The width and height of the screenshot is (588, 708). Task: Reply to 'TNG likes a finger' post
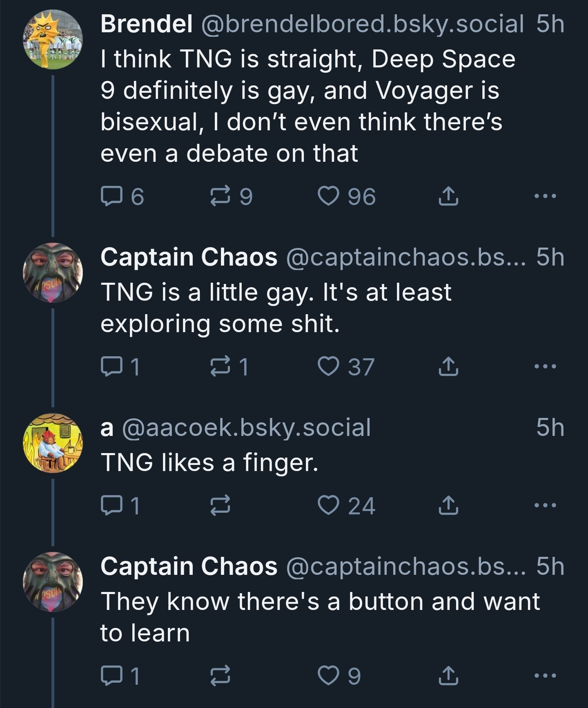(x=111, y=506)
